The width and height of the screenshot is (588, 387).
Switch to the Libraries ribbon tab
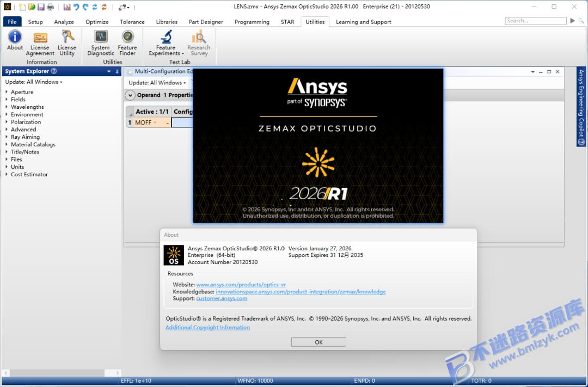[x=167, y=22]
